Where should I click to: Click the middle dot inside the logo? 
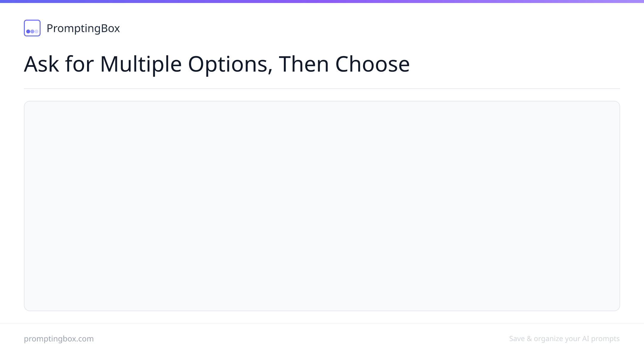click(32, 31)
